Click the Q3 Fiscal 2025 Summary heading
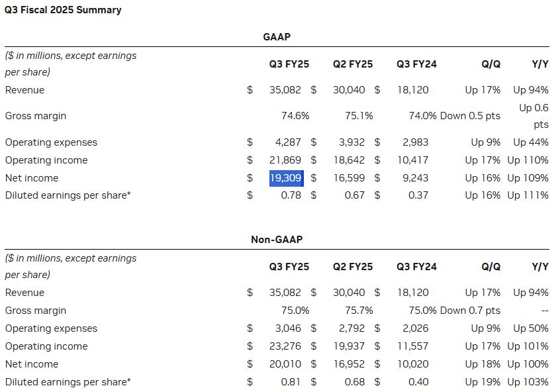 click(63, 10)
